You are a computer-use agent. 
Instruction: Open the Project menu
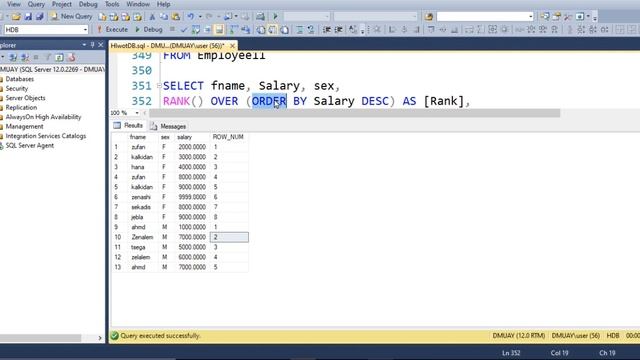(62, 4)
